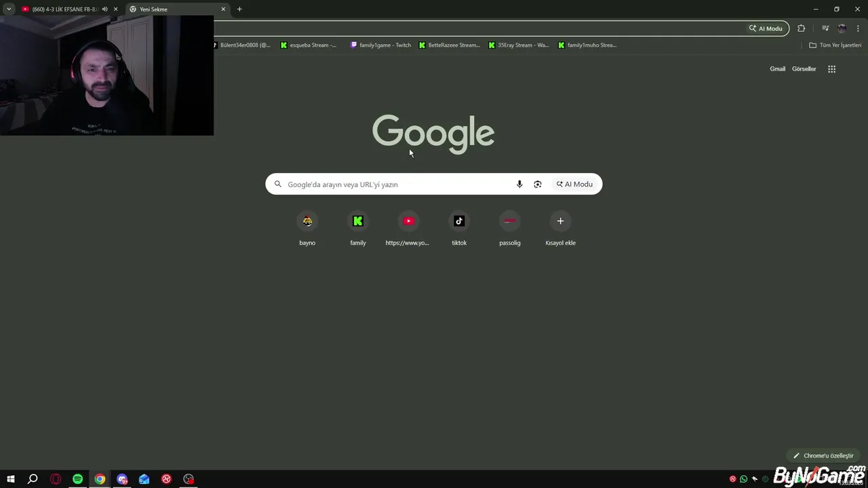The image size is (868, 488).
Task: Click the red circular tray icon
Action: (x=732, y=479)
